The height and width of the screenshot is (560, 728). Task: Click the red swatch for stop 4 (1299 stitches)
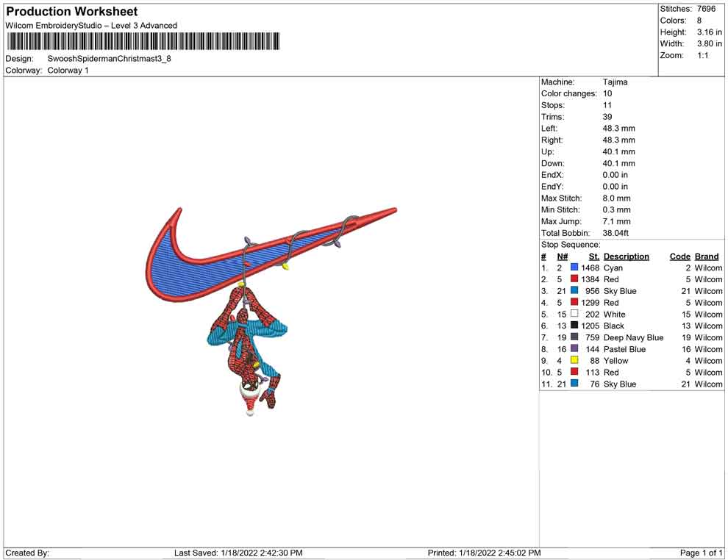pyautogui.click(x=574, y=302)
